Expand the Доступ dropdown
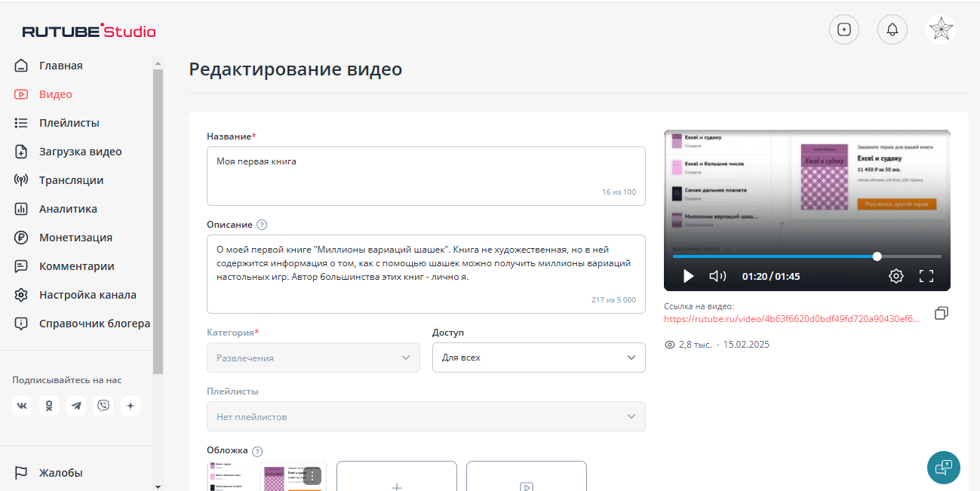 539,358
